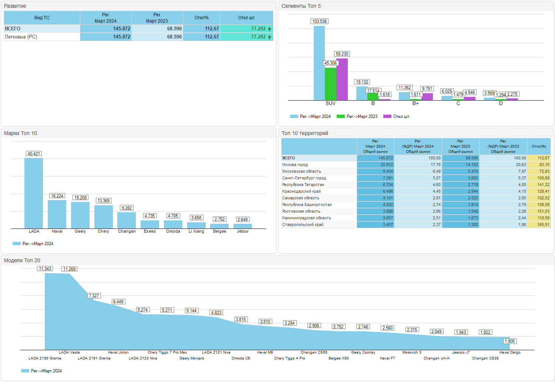
Task: Select the Легковые (PC) row label
Action: [x=21, y=37]
